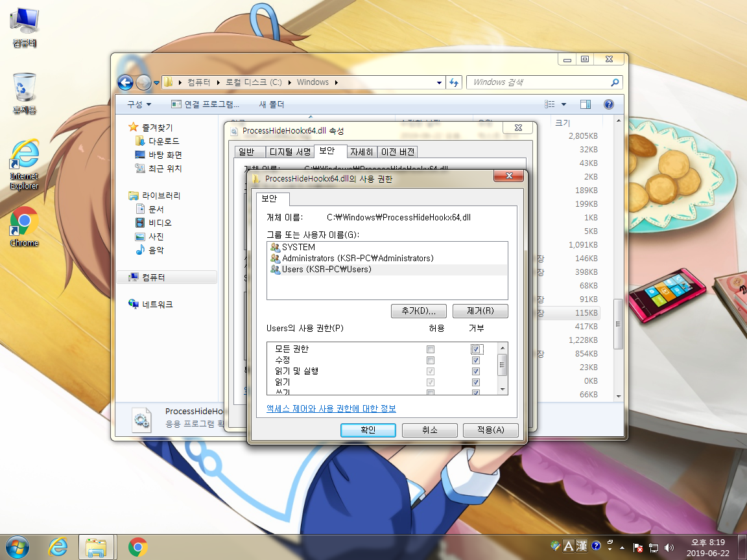Select Computer in navigation pane
This screenshot has height=560, width=747.
tap(167, 277)
